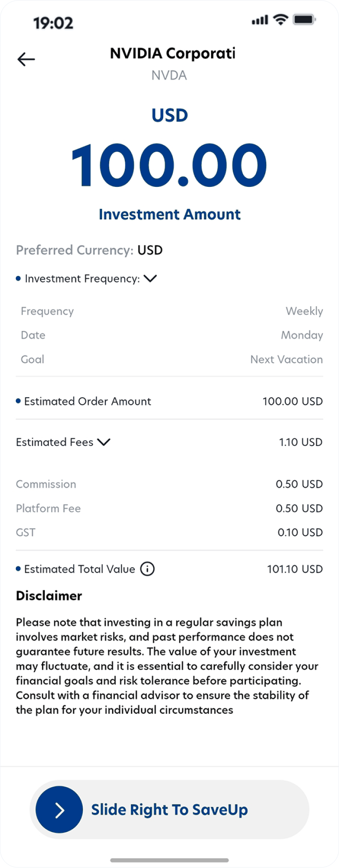Image resolution: width=339 pixels, height=868 pixels.
Task: Tap the Disclaimer heading
Action: coord(49,596)
